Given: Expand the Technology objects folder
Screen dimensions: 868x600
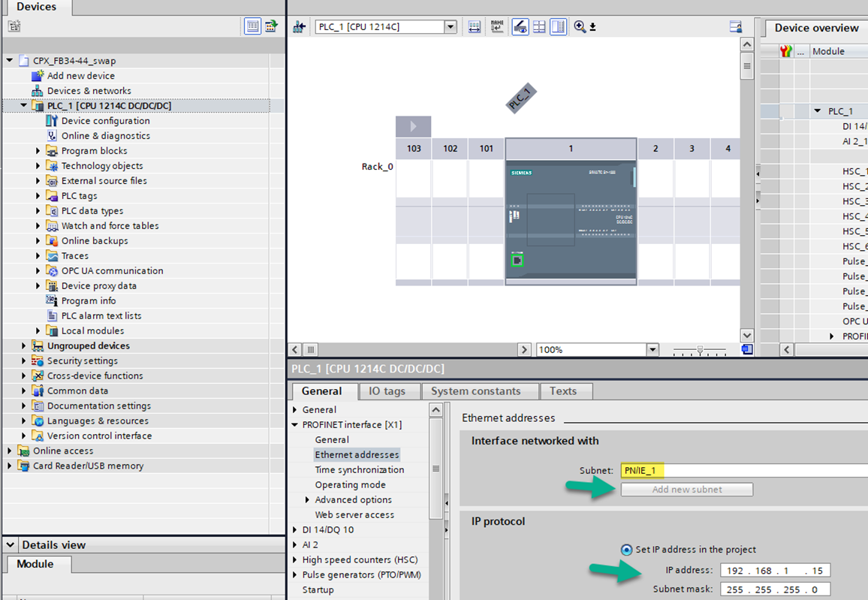Looking at the screenshot, I should pos(38,165).
